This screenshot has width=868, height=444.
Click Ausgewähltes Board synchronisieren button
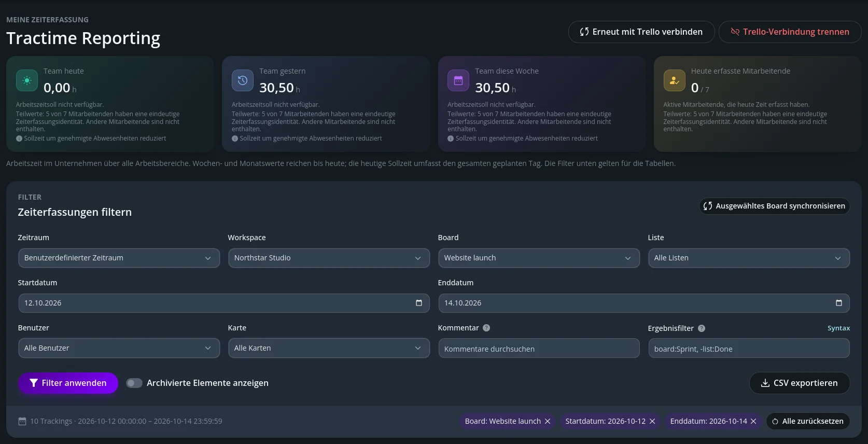[774, 206]
